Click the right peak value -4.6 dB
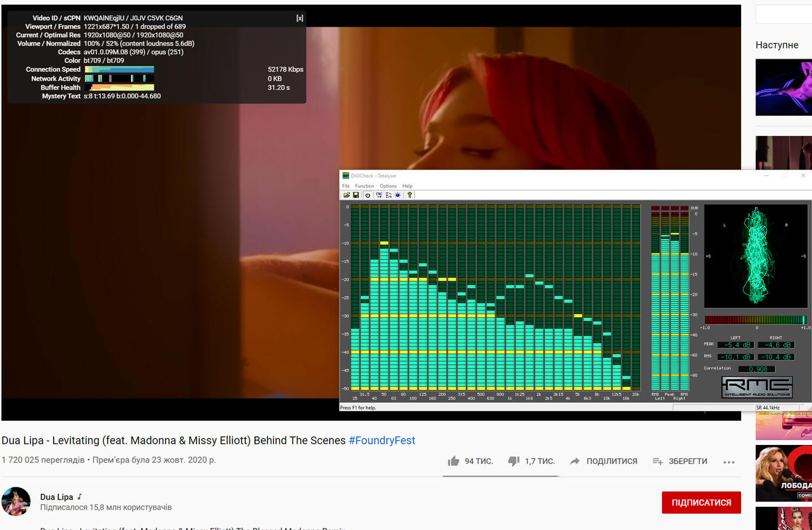Screen dimensions: 812x530 [x=776, y=345]
